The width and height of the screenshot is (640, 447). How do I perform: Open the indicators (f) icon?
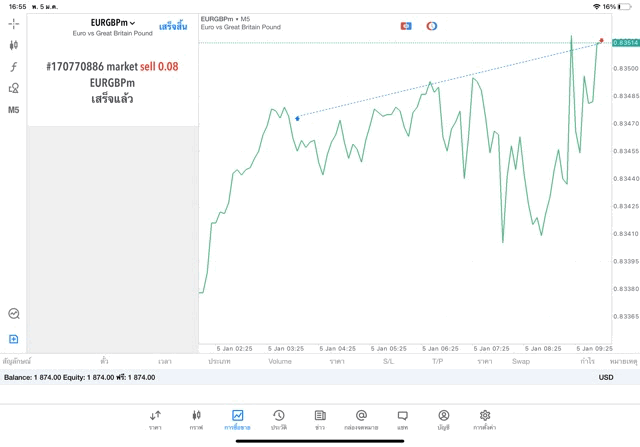point(13,67)
